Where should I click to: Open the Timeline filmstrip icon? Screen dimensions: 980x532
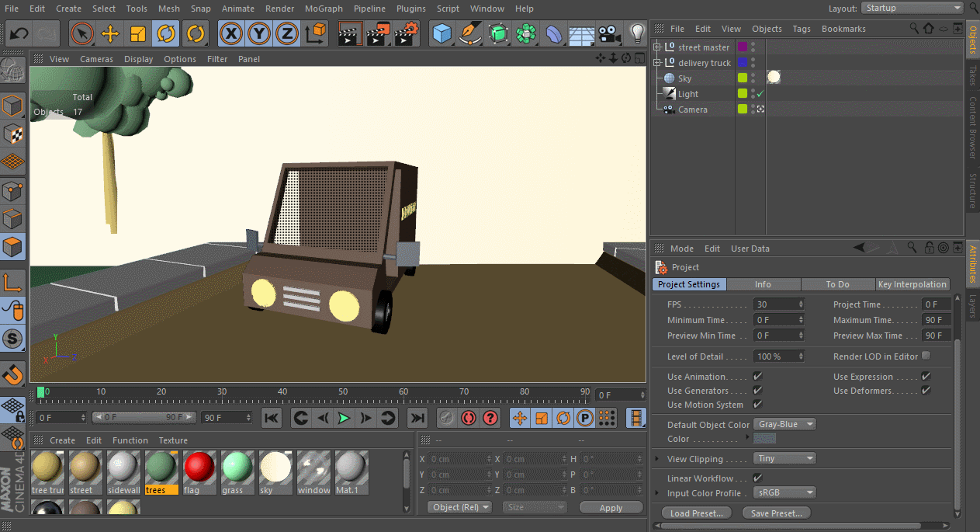636,418
